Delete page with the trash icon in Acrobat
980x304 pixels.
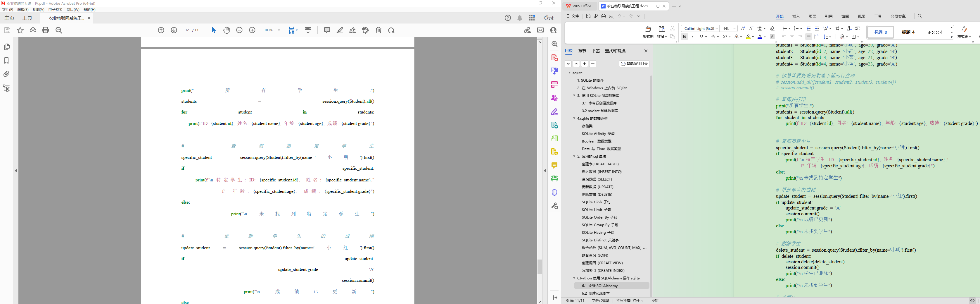coord(378,30)
